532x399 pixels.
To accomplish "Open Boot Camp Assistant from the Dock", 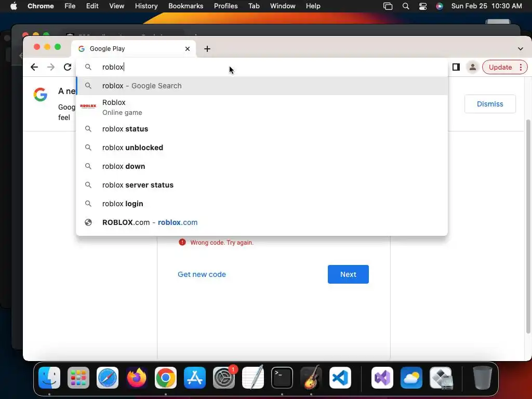I will coord(441,378).
